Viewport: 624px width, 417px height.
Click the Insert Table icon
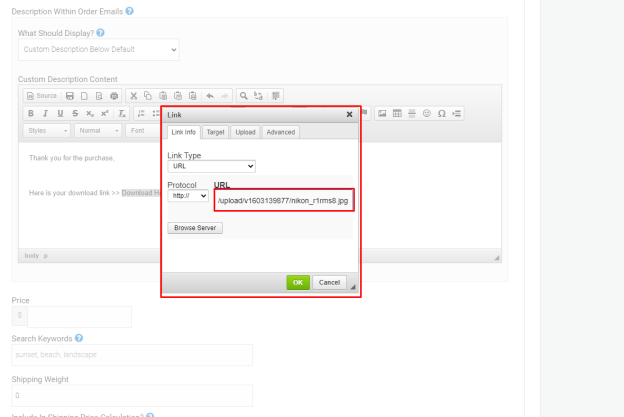point(397,113)
